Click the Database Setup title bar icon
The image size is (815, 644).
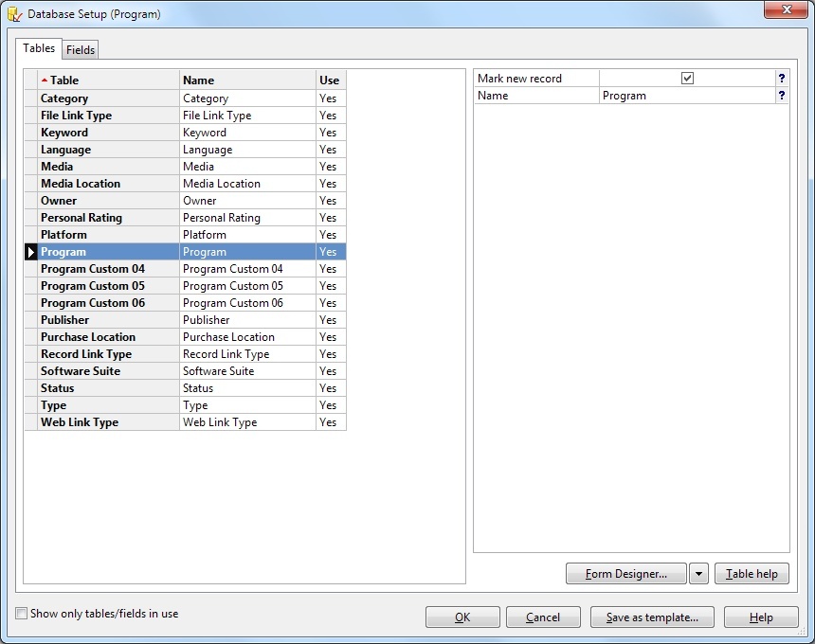pyautogui.click(x=14, y=14)
